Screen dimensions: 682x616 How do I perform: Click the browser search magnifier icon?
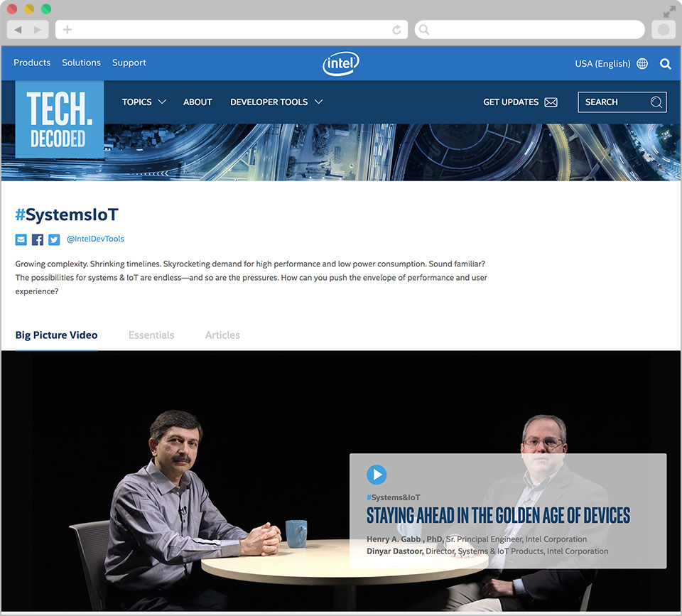424,30
